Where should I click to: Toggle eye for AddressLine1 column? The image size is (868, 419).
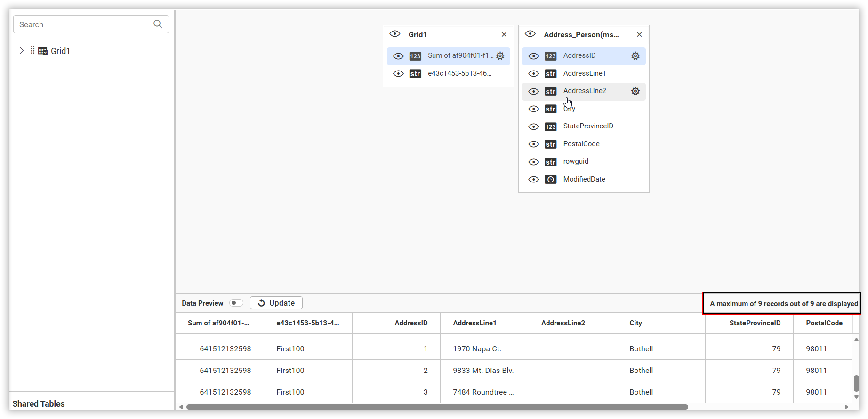(534, 73)
